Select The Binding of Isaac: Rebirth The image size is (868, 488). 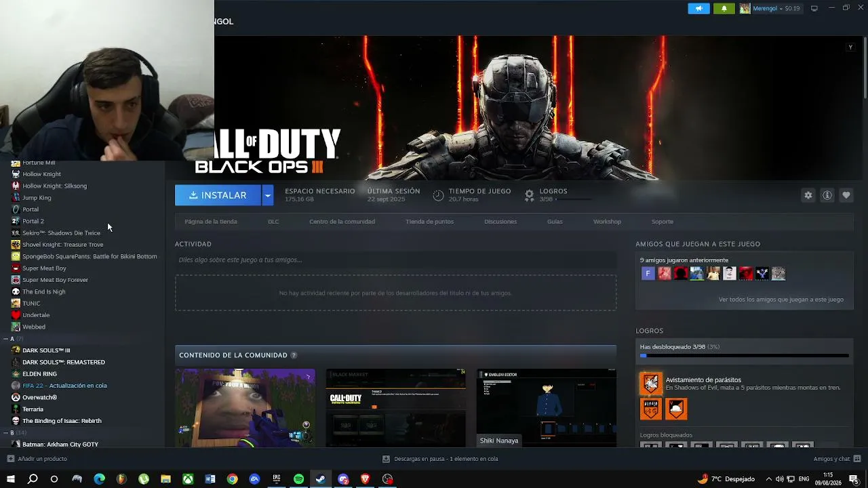(x=62, y=421)
